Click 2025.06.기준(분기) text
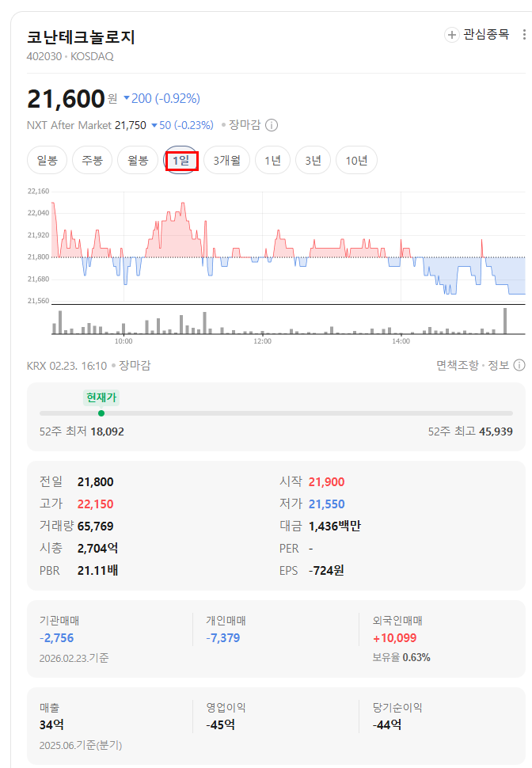The width and height of the screenshot is (532, 768). [81, 745]
